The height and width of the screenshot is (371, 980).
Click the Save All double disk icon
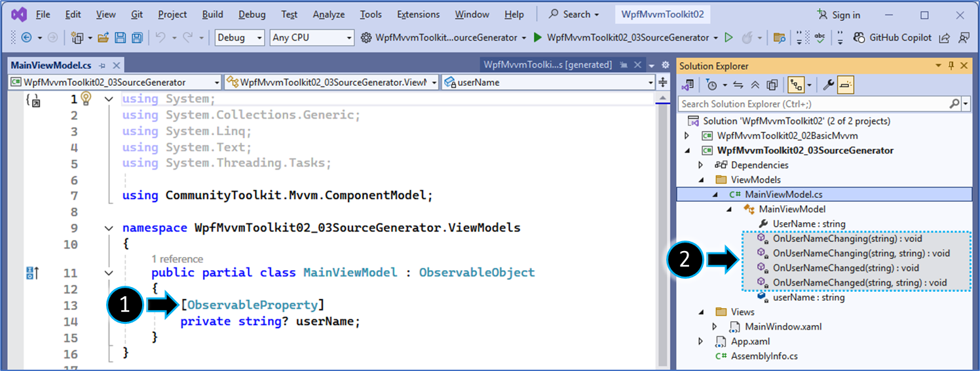click(x=137, y=38)
